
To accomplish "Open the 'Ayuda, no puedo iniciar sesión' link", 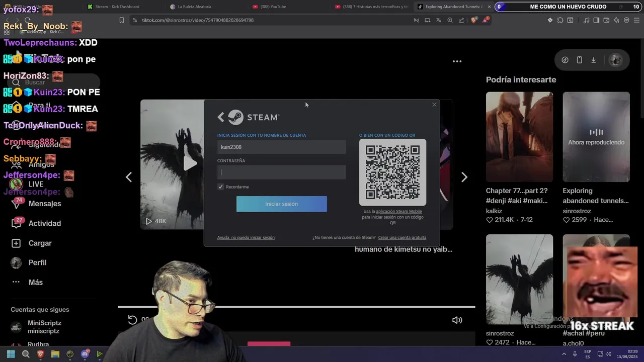I will [246, 237].
